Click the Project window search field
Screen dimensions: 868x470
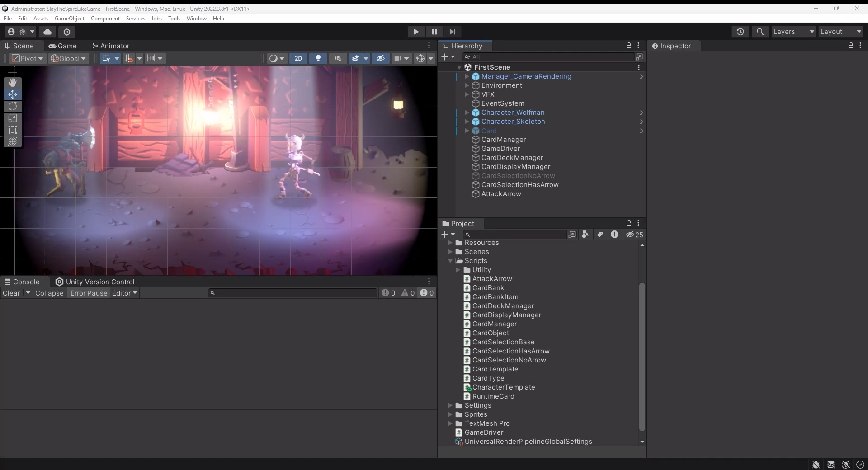point(515,235)
